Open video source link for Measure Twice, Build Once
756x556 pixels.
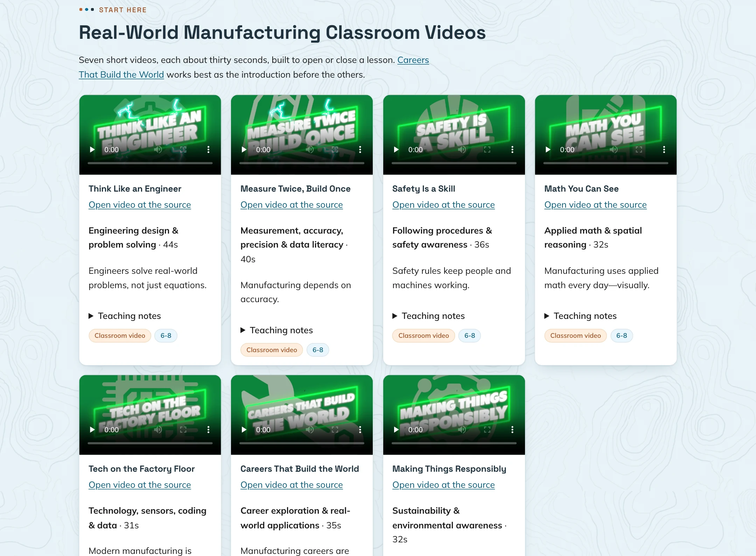(292, 205)
